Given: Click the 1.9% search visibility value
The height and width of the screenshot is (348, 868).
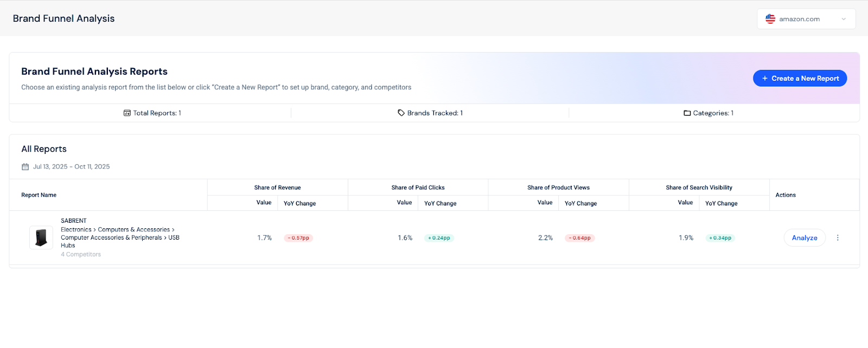Looking at the screenshot, I should click(686, 238).
